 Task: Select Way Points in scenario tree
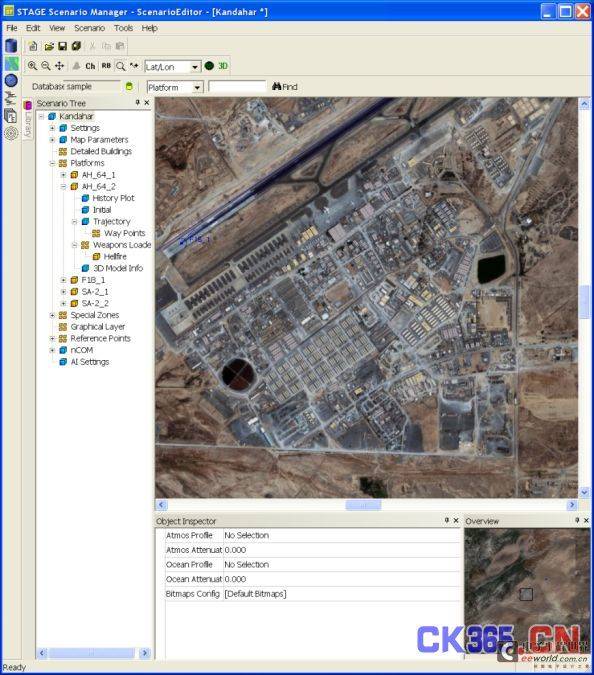[124, 233]
